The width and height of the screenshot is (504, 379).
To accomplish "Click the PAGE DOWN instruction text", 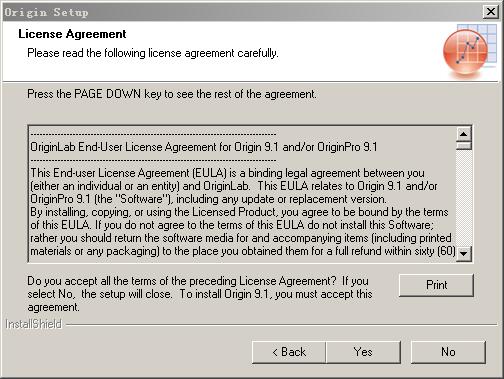I will coord(172,94).
